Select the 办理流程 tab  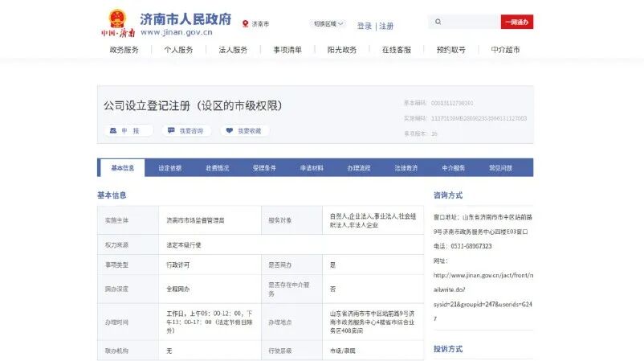point(359,168)
